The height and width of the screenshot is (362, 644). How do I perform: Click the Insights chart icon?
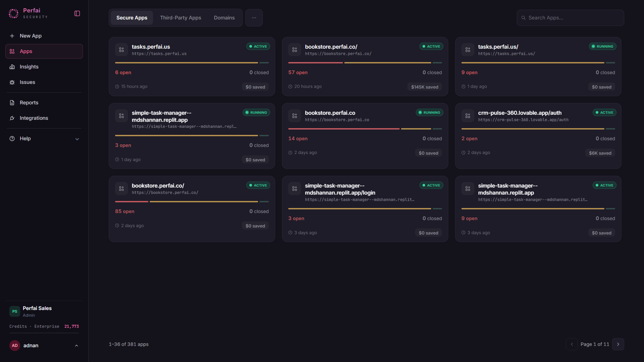(12, 67)
